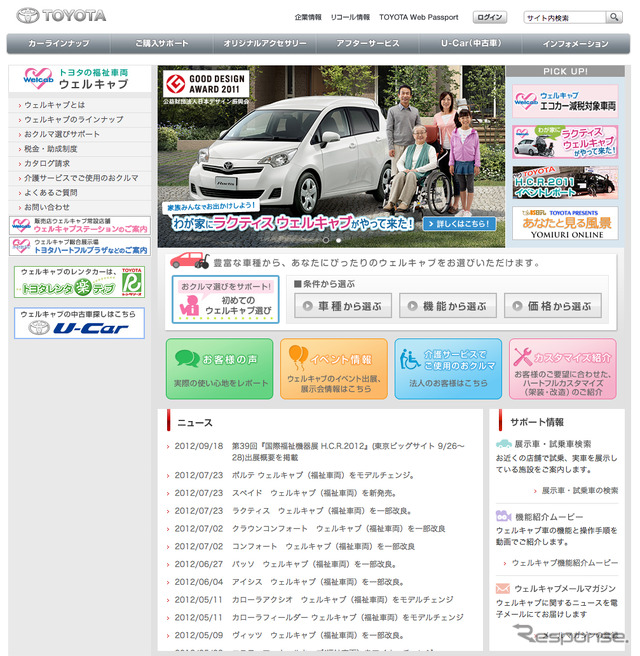640x656 pixels.
Task: Open 介護サービスでご使用のおクルマ blue tile
Action: [x=448, y=369]
